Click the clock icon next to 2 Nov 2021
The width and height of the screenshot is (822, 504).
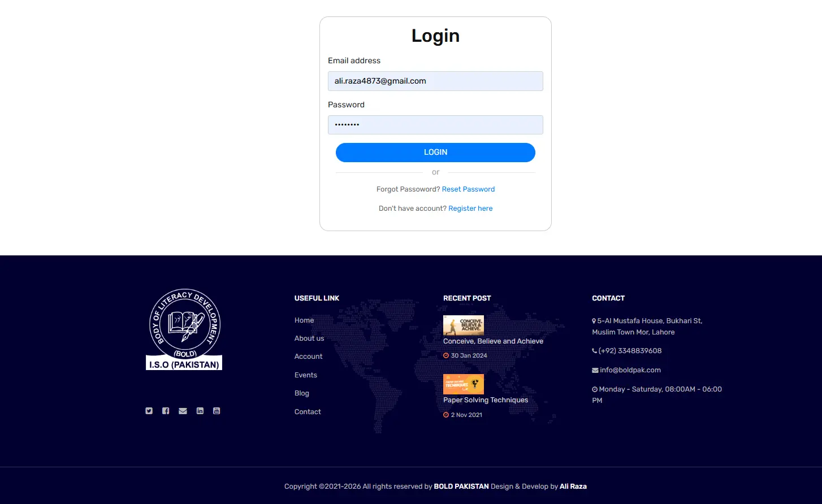446,415
